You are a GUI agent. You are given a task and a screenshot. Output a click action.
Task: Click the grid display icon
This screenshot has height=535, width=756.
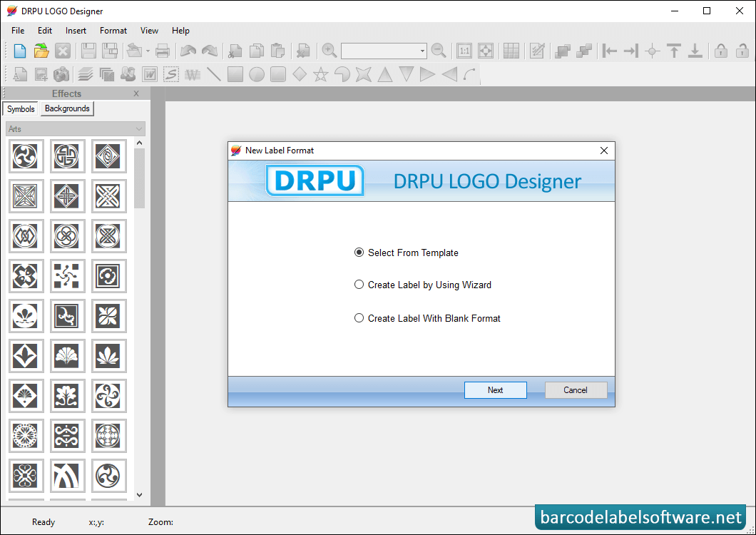511,51
